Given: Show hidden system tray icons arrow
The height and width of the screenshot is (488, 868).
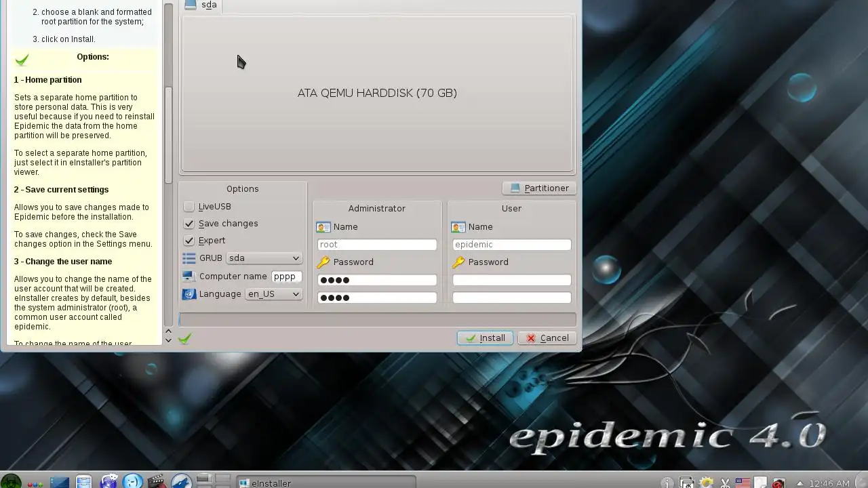Looking at the screenshot, I should [x=800, y=483].
